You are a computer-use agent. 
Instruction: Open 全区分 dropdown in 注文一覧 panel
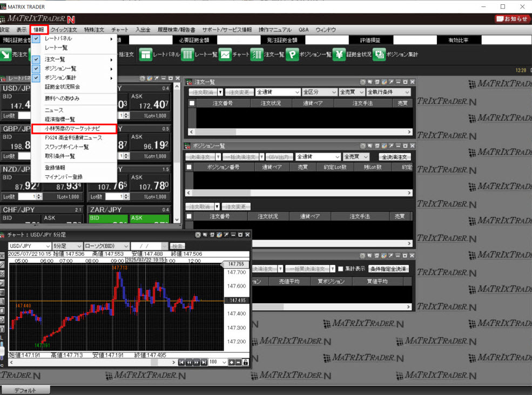tap(319, 92)
